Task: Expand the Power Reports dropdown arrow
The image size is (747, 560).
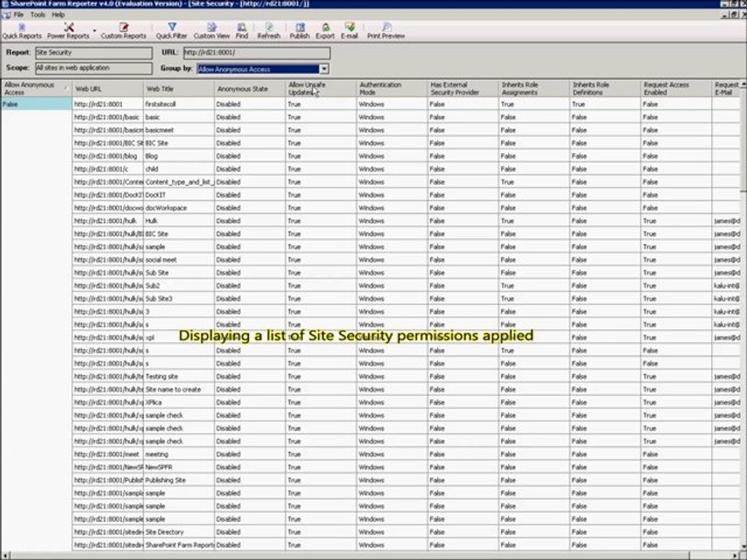Action: click(x=94, y=31)
